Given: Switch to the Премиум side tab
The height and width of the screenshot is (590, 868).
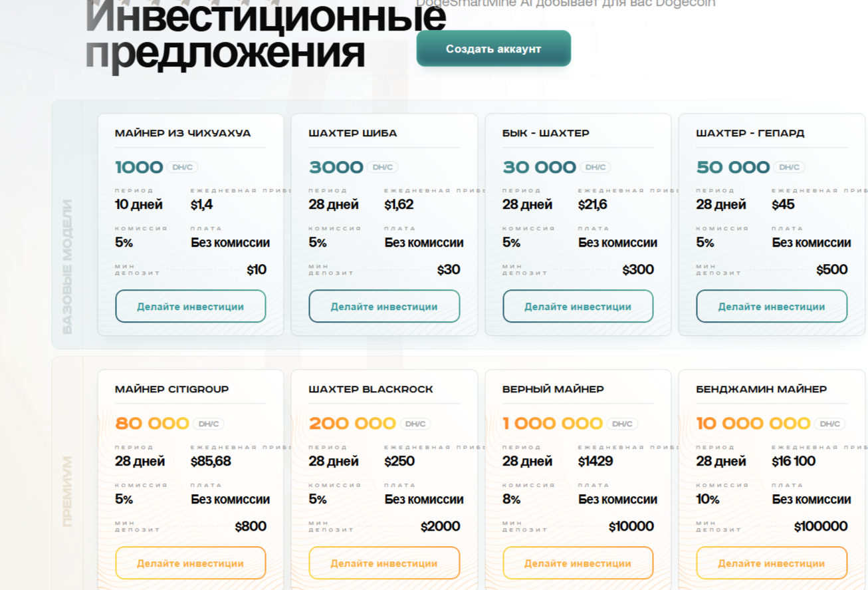Looking at the screenshot, I should pos(67,491).
